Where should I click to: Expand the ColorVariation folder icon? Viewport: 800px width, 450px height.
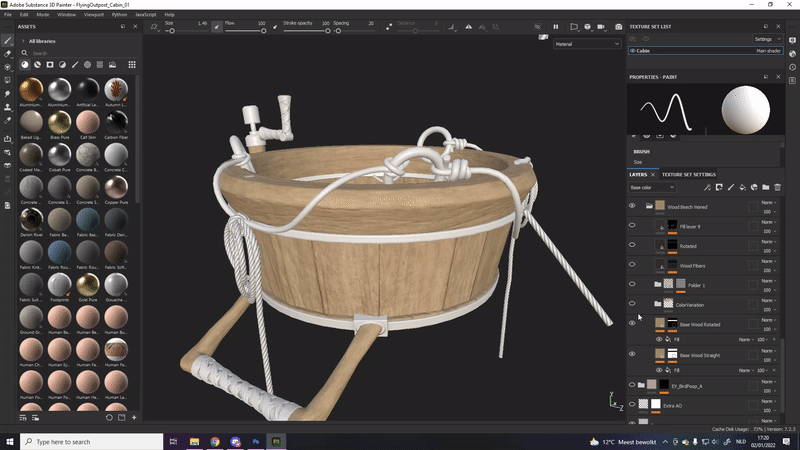pyautogui.click(x=658, y=304)
